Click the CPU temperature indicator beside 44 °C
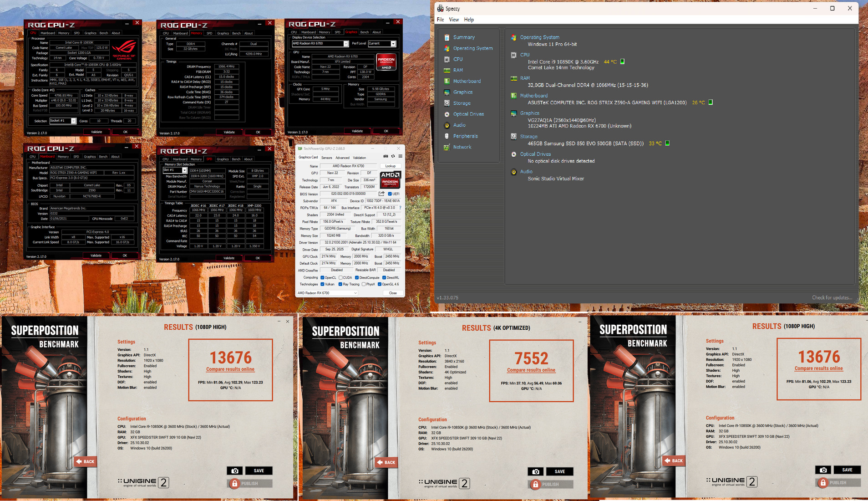Viewport: 868px width, 501px height. tap(623, 61)
